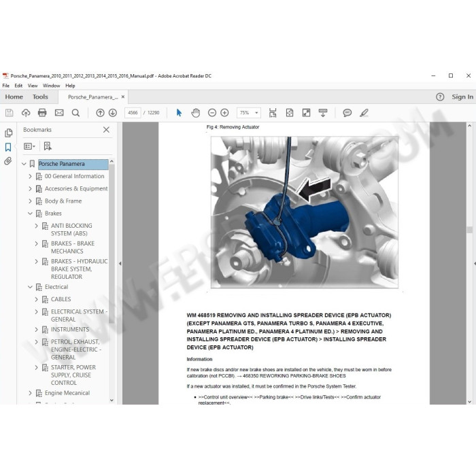Expand the Engine Mecanical bookmark

[30, 393]
